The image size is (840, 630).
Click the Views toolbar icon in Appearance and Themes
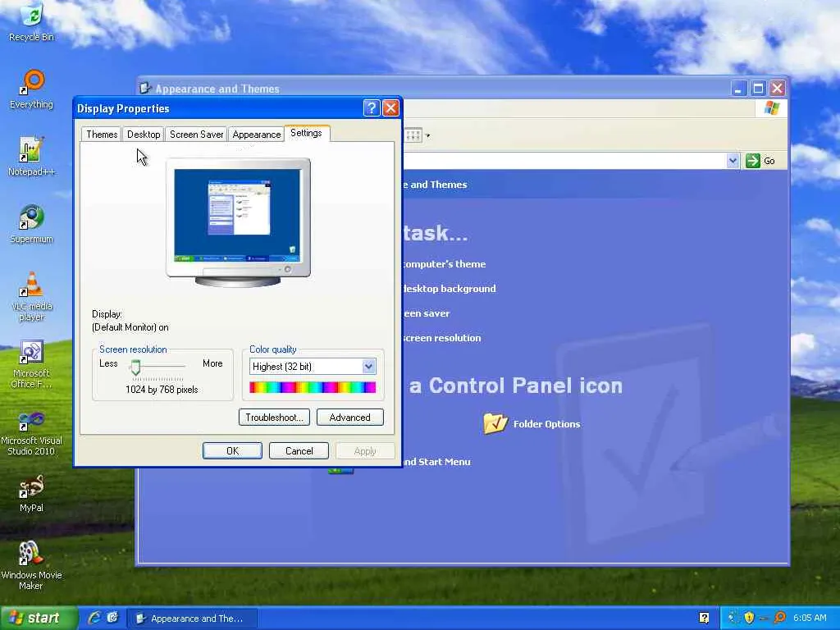(413, 135)
